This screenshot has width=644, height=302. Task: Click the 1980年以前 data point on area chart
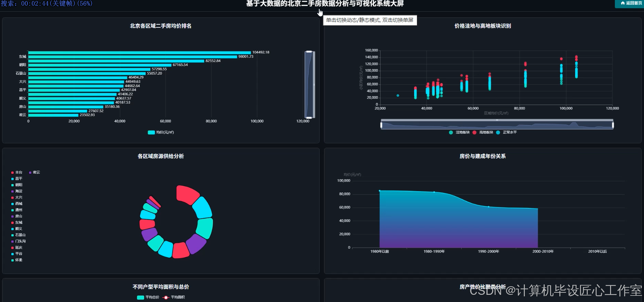(x=380, y=191)
